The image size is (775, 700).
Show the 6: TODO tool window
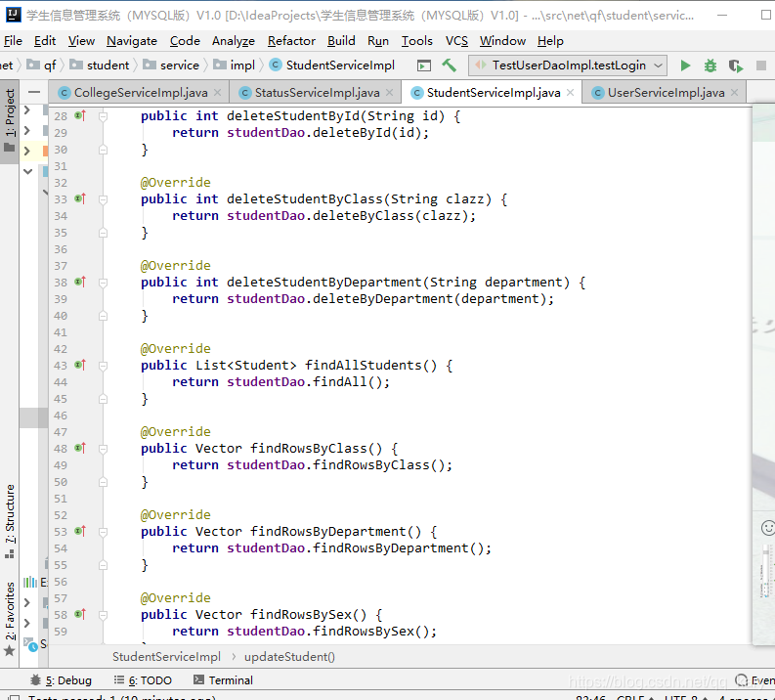[143, 680]
